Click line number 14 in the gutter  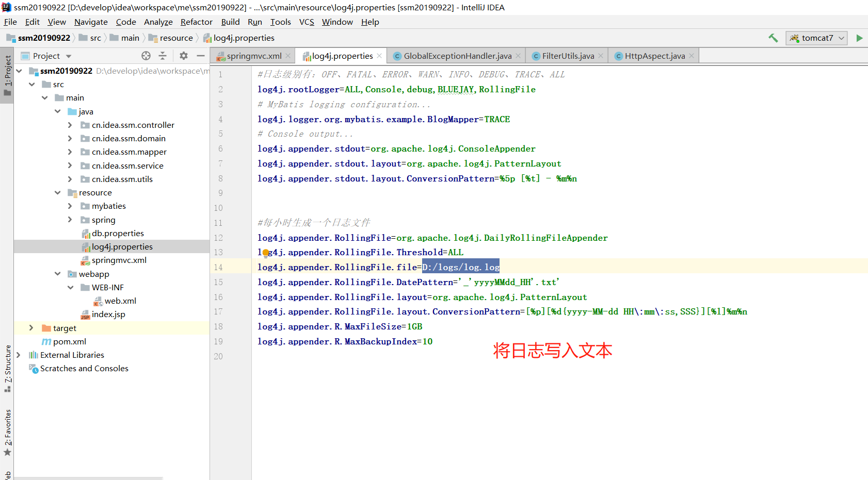[218, 267]
